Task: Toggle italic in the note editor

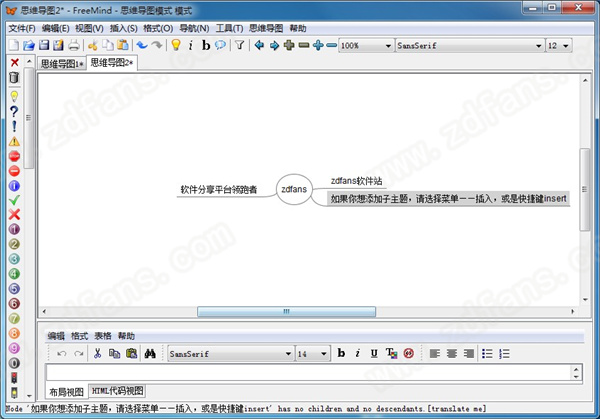Action: pos(357,353)
